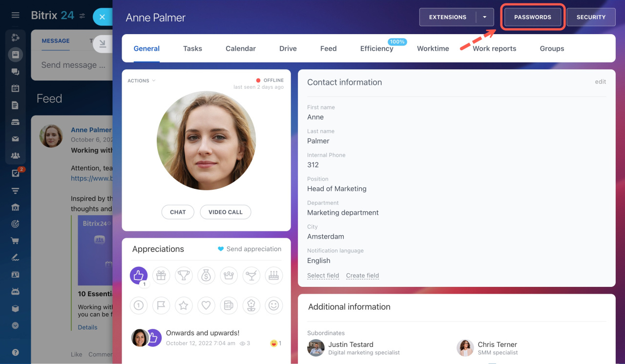Open the calendar icon in left sidebar
625x364 pixels.
coord(15,88)
